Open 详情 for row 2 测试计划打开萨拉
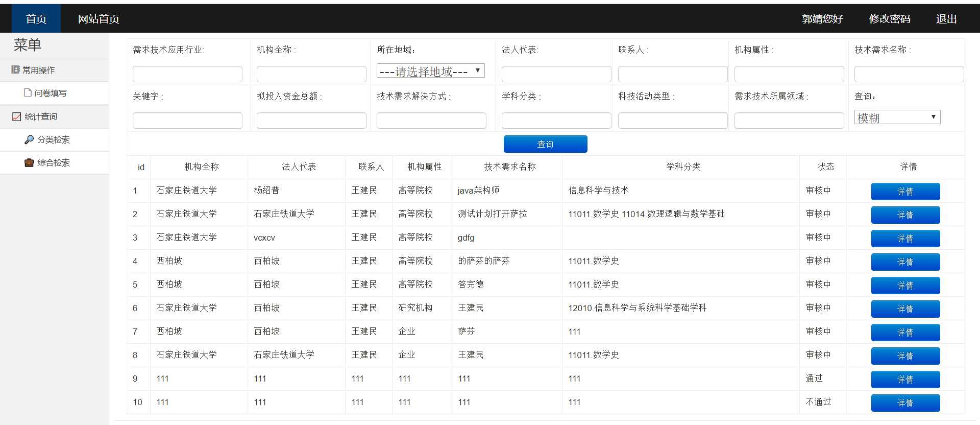 (905, 215)
